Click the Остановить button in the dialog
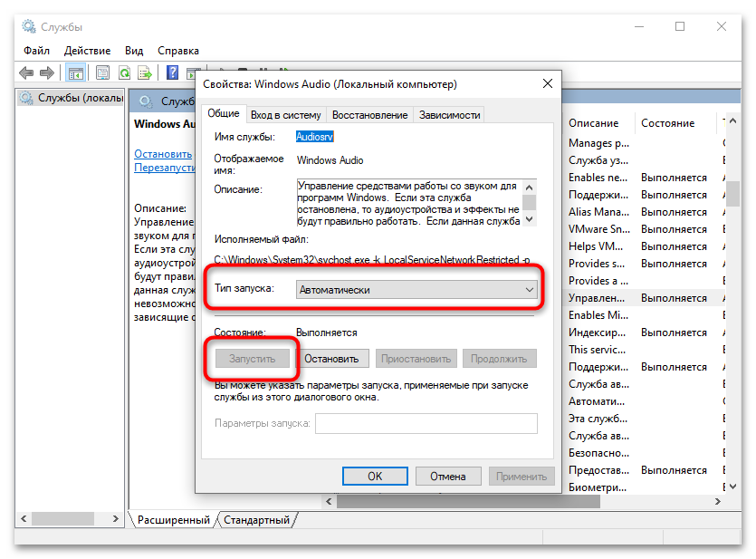The width and height of the screenshot is (756, 559). coord(331,359)
